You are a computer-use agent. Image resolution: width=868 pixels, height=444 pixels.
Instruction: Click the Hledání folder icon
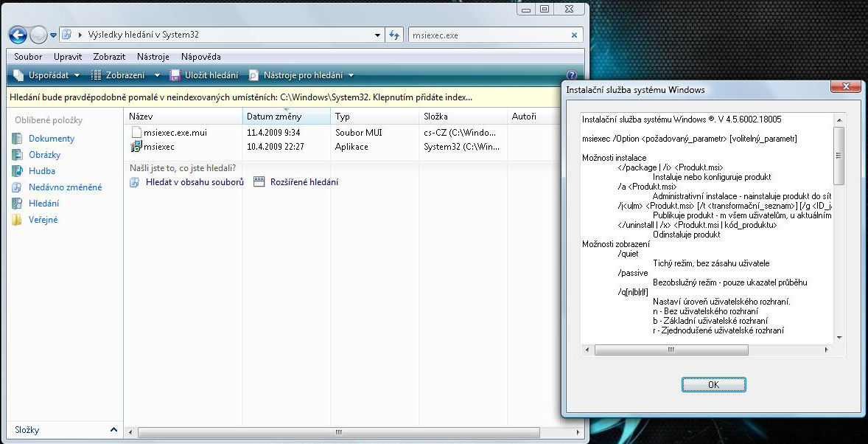pos(17,204)
